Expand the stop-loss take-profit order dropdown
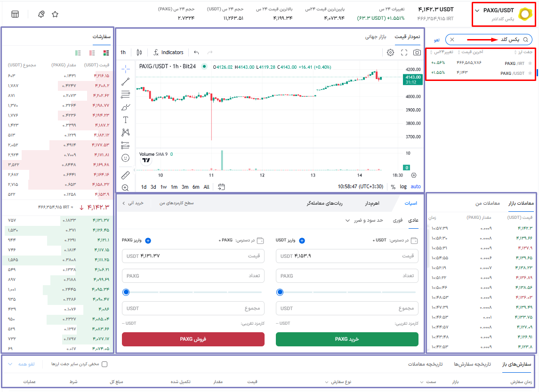Screen dimensions: 539x392 (347, 220)
